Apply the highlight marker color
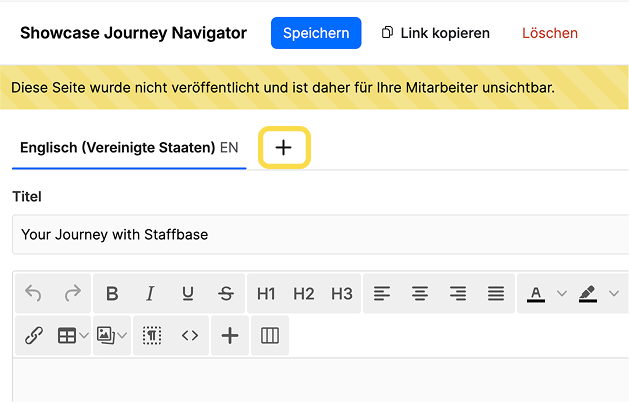 588,294
